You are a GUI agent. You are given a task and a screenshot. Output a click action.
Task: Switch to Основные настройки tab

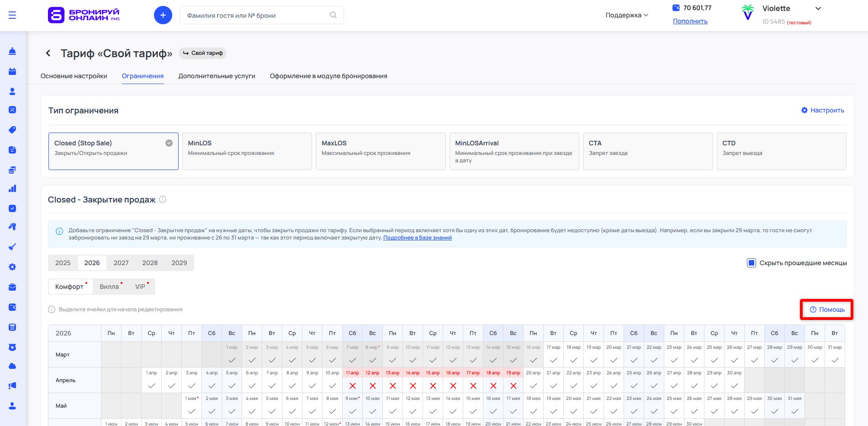(x=74, y=76)
